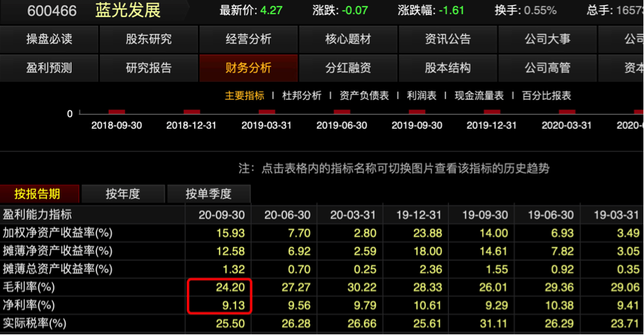This screenshot has height=335, width=644.
Task: Switch to 按年度 view
Action: [x=123, y=194]
